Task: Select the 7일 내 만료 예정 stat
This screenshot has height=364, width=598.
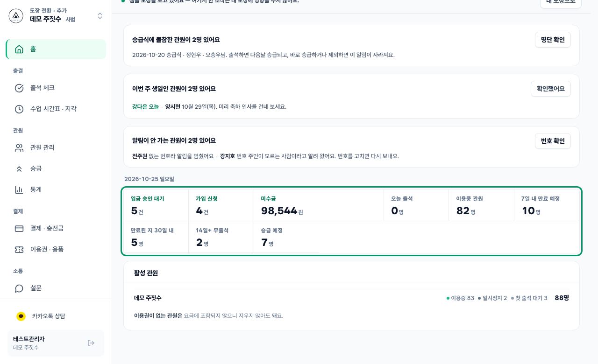Action: point(547,205)
